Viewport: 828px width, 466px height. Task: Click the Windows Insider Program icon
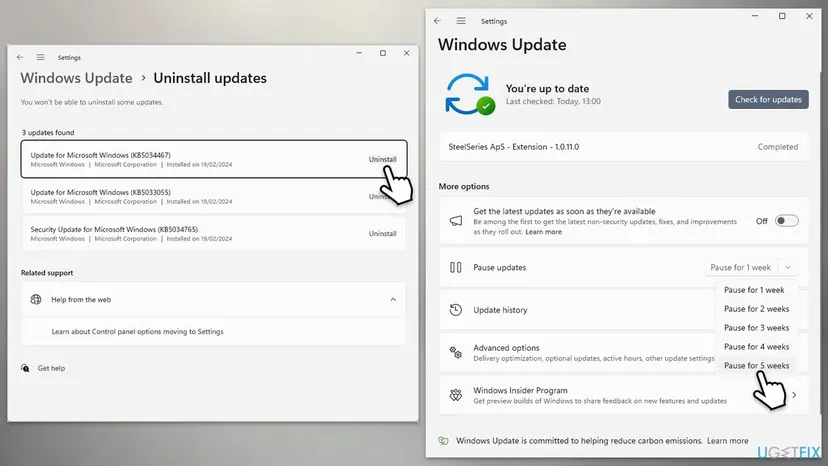pyautogui.click(x=456, y=395)
